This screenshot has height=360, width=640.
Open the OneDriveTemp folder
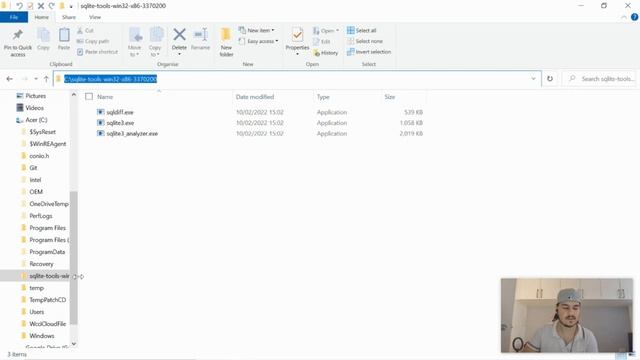49,204
